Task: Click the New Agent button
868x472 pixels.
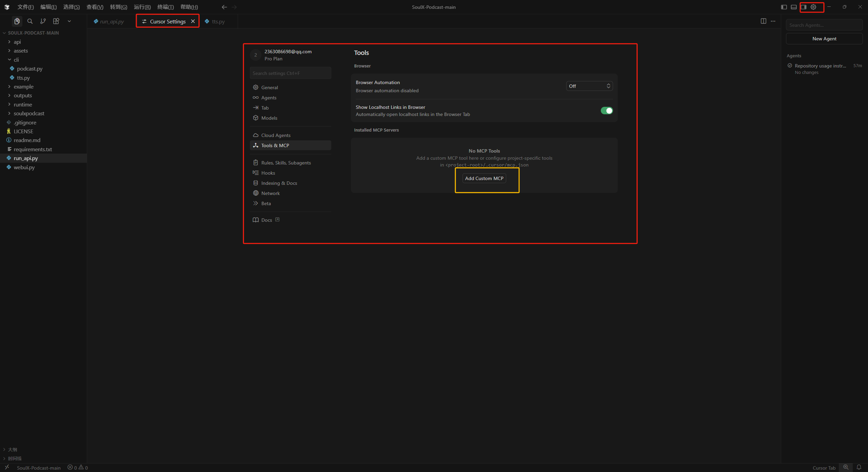Action: (824, 39)
